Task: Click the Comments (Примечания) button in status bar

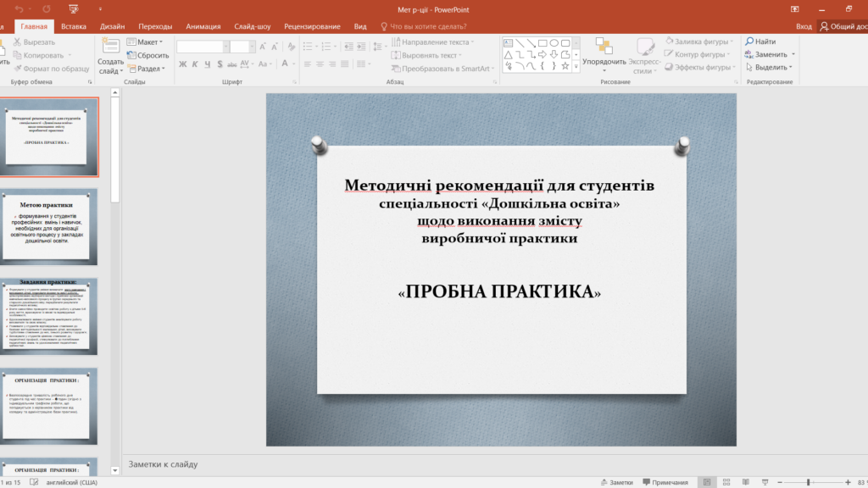Action: [665, 482]
